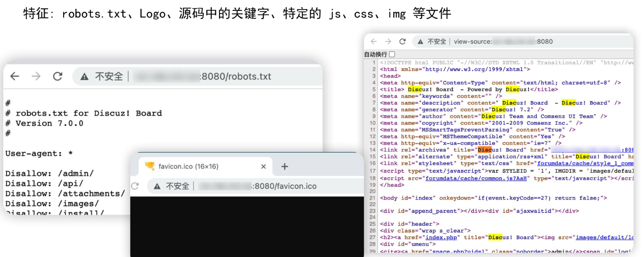Reload the view-source page
This screenshot has width=644, height=257.
point(402,41)
